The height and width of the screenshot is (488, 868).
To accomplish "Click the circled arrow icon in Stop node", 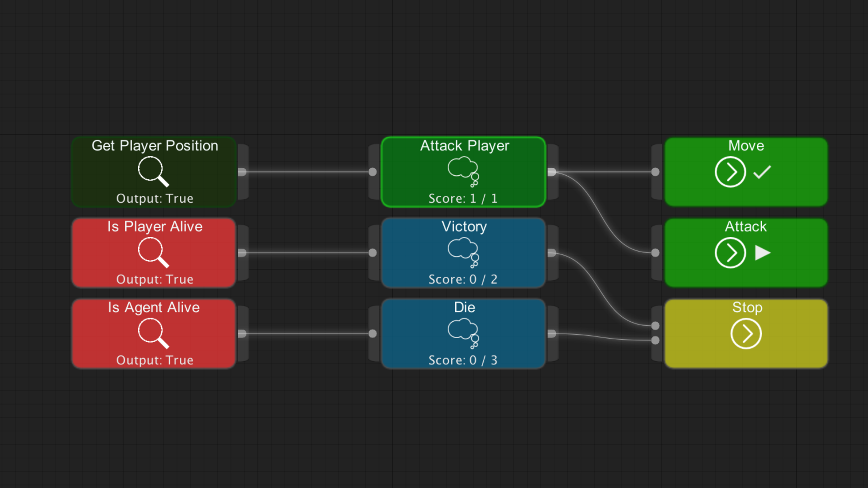I will coord(746,334).
